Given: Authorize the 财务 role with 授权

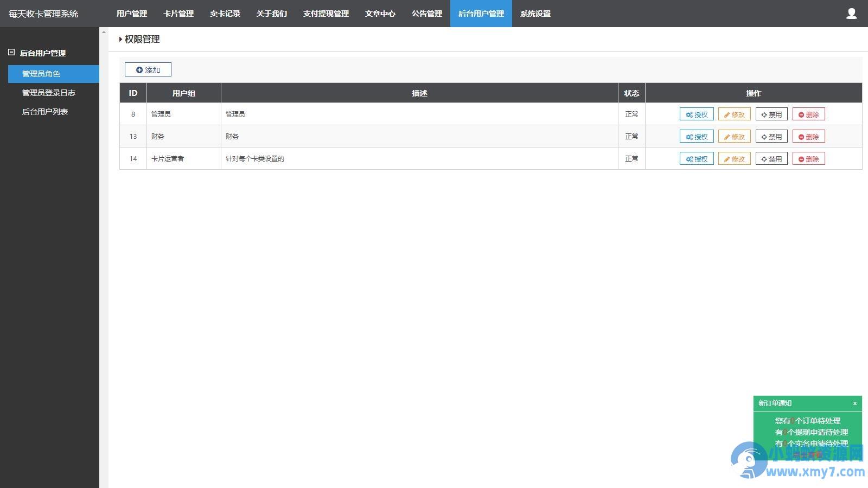Looking at the screenshot, I should point(697,137).
